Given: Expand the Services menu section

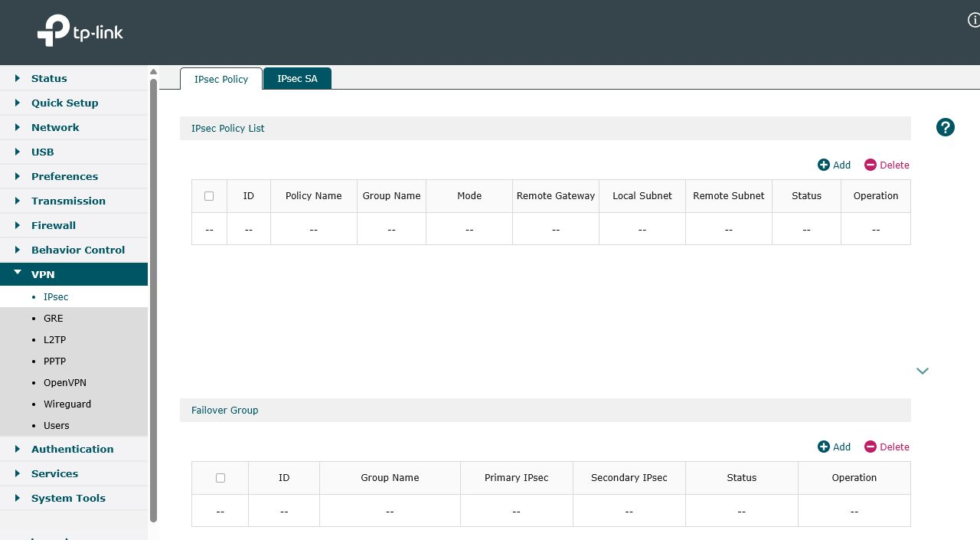Looking at the screenshot, I should (x=73, y=473).
